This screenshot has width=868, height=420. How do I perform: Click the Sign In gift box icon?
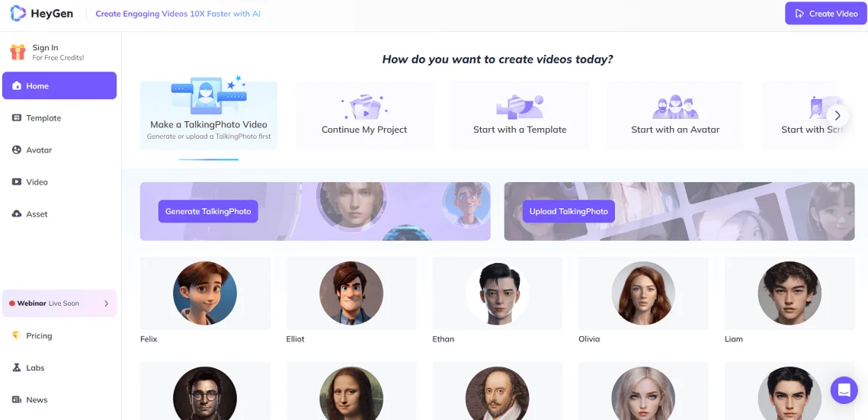(18, 53)
